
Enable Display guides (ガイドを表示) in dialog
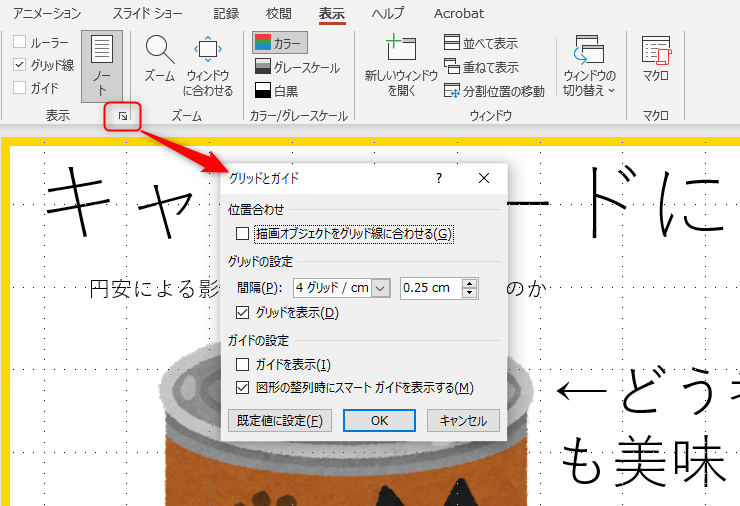242,364
